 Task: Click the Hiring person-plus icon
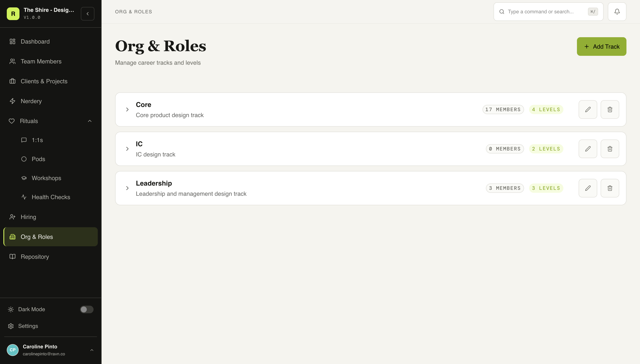[x=12, y=217]
